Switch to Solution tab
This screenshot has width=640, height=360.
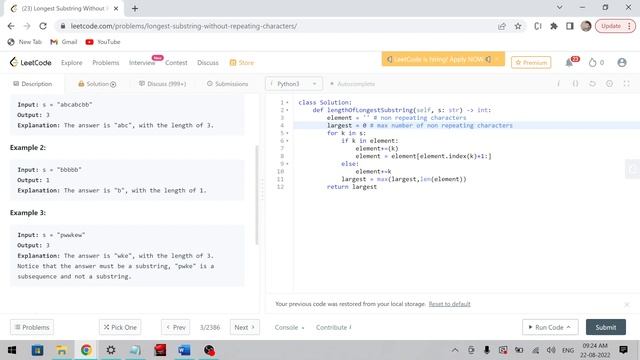[x=97, y=84]
